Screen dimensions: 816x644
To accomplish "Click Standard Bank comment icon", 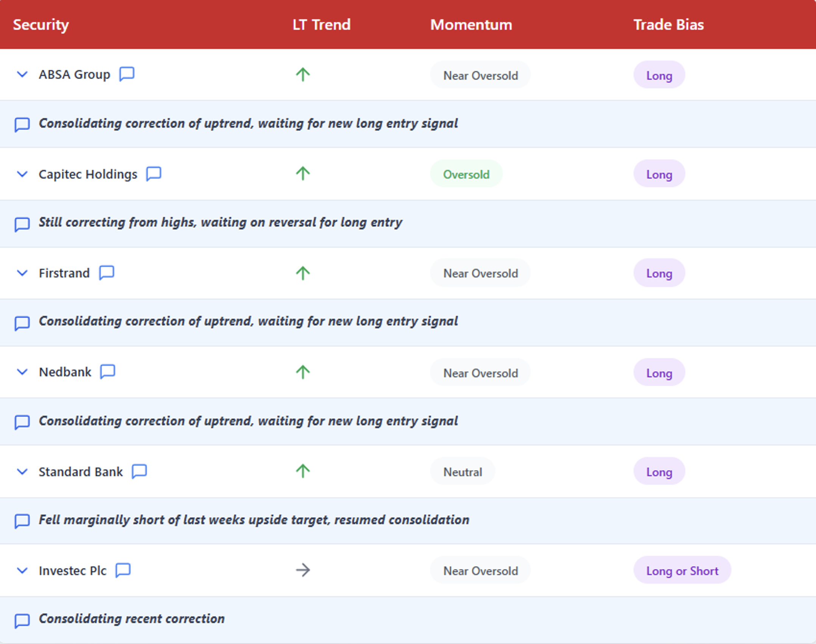I will (139, 471).
